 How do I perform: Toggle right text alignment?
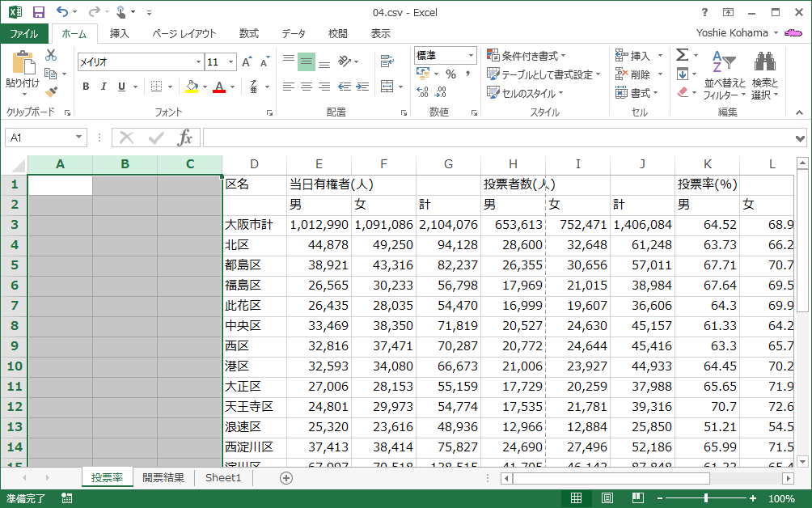(324, 87)
